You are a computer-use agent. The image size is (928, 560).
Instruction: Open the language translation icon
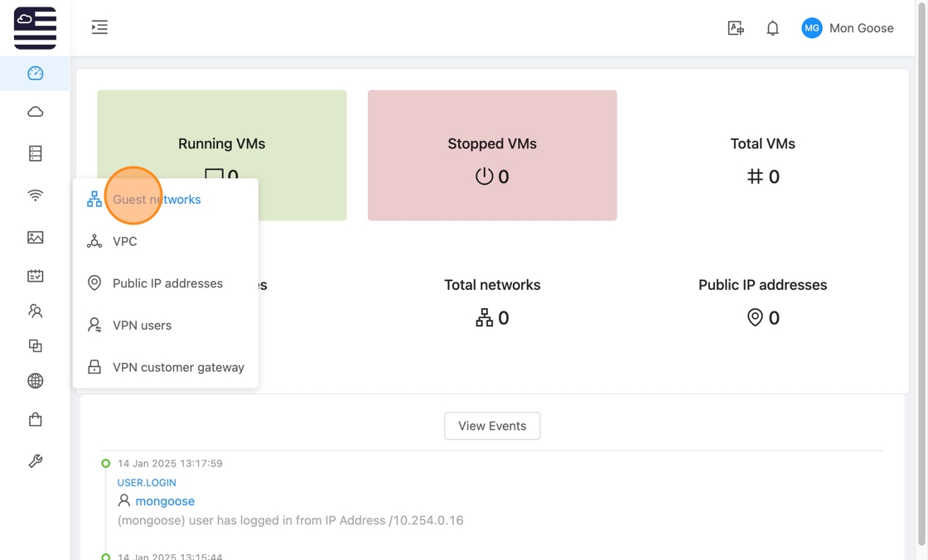735,28
